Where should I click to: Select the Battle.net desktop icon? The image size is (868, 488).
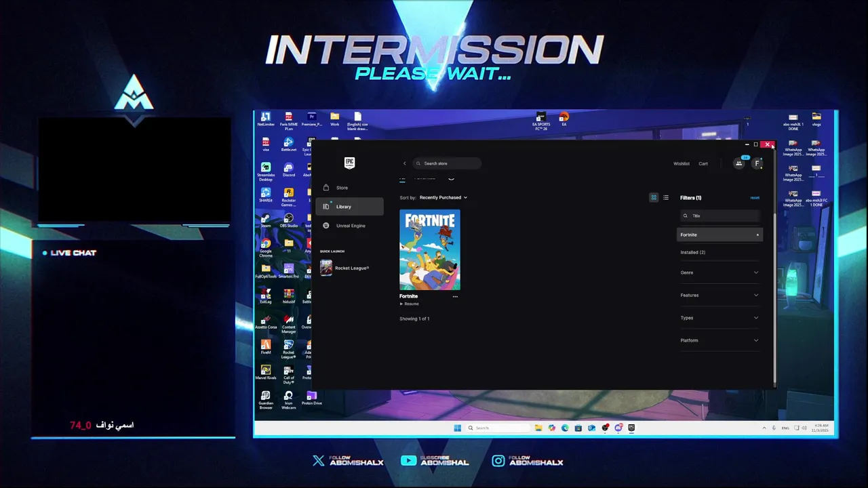[x=289, y=145]
